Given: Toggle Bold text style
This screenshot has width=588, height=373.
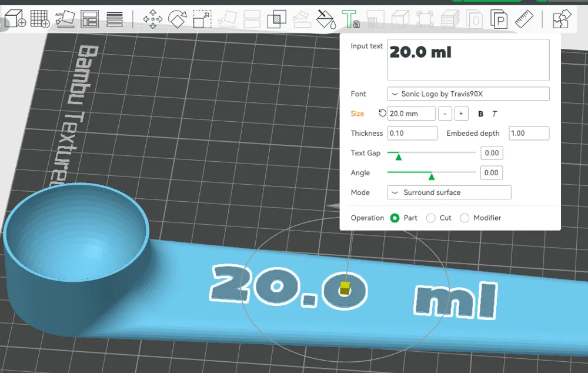Looking at the screenshot, I should pos(481,114).
